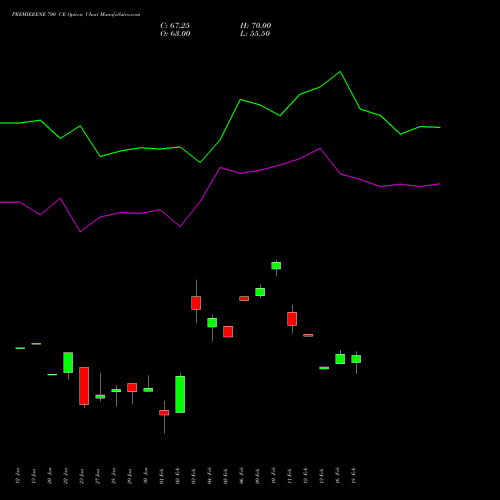Click the red candle for 01 Feb

point(164,412)
